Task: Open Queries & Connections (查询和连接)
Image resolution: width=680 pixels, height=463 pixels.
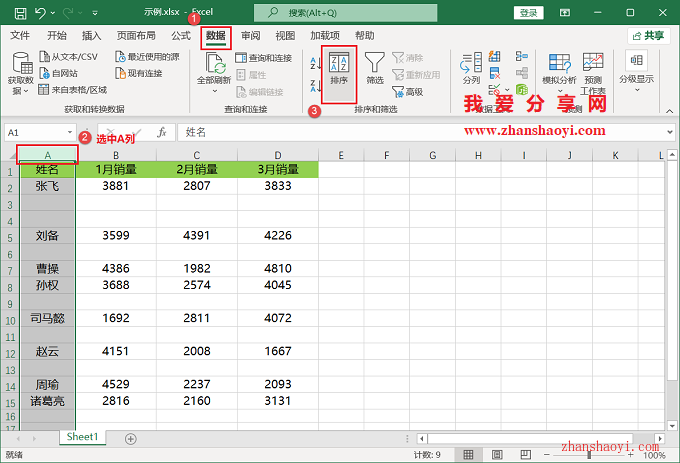Action: (x=264, y=58)
